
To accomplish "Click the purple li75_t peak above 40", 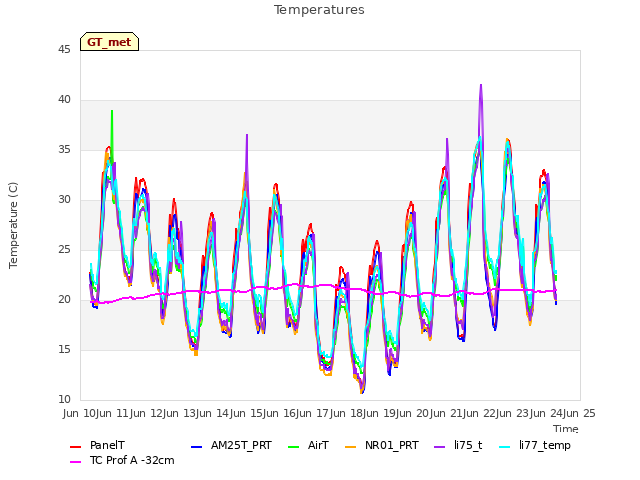I will click(x=481, y=85).
